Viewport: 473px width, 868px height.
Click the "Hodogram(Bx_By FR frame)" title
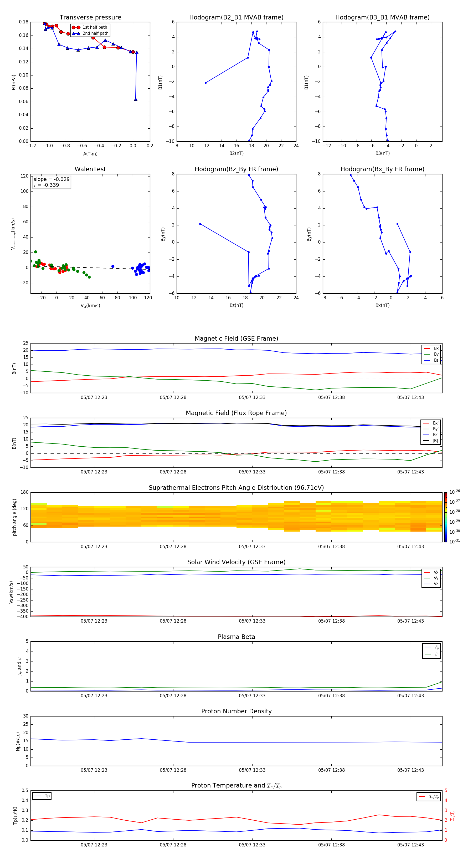(x=382, y=169)
